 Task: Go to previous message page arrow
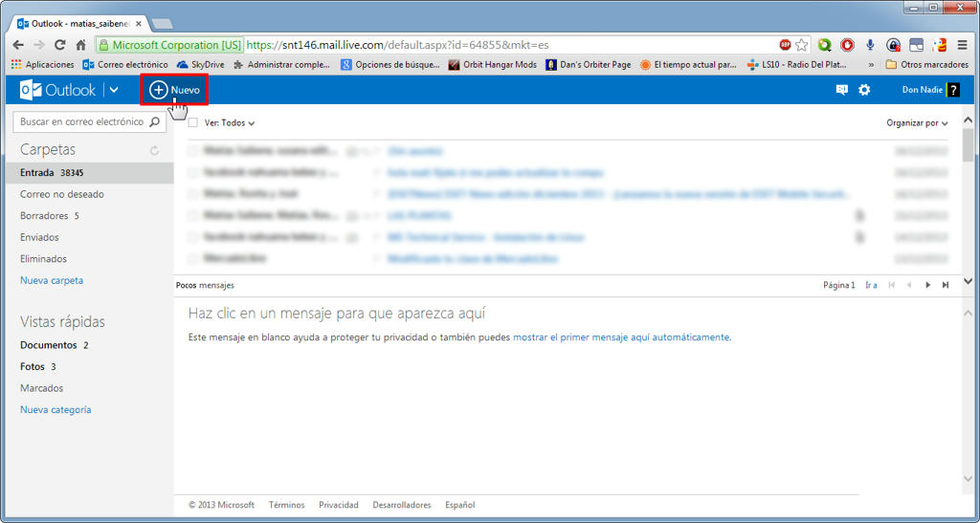(x=909, y=285)
